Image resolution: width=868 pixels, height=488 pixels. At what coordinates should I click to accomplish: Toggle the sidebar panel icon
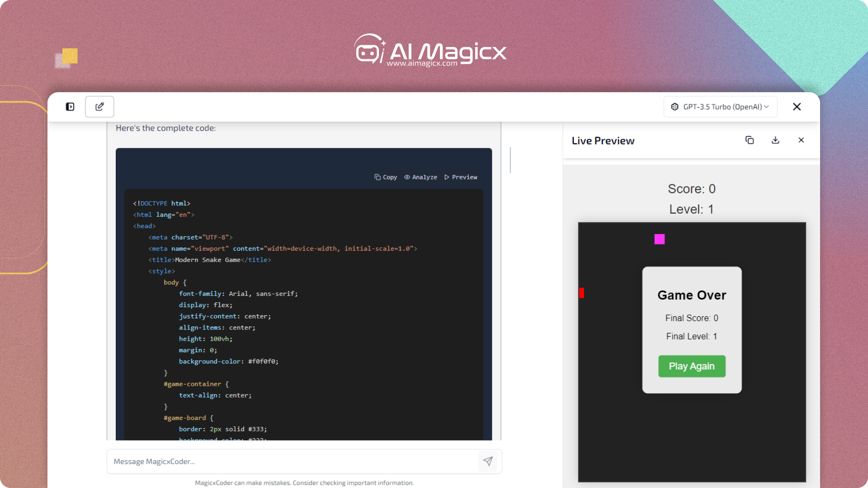70,107
